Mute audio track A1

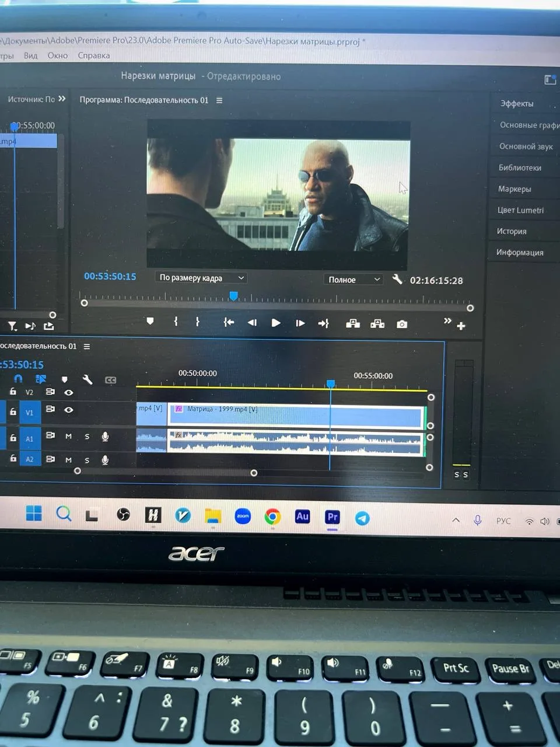click(68, 436)
